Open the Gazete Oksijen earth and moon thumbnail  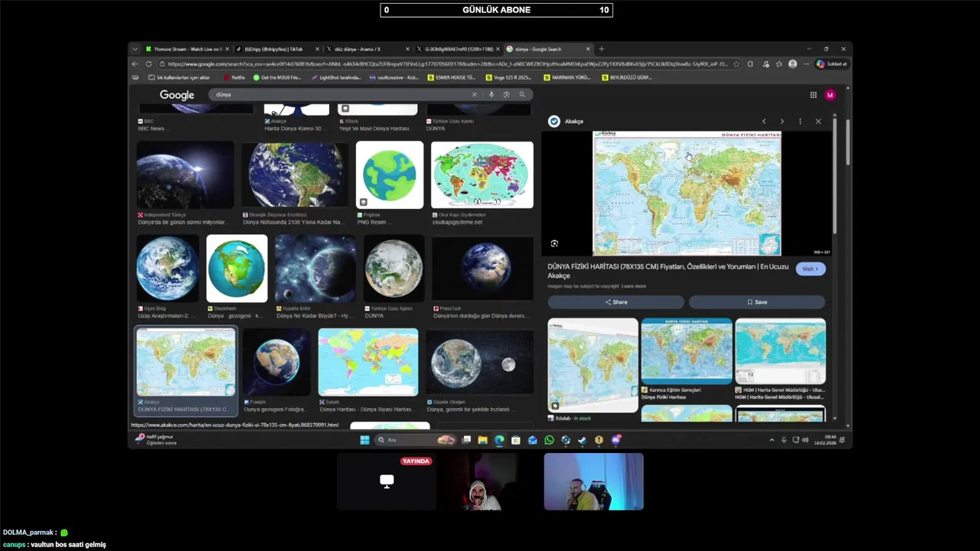click(479, 362)
